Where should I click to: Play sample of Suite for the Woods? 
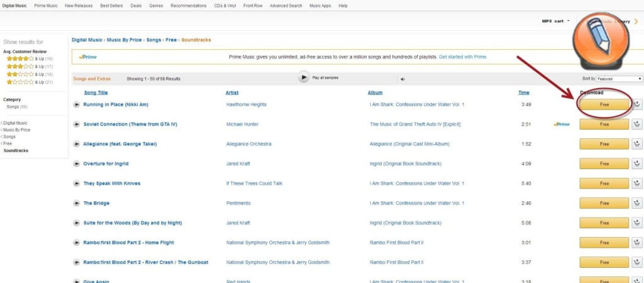coord(76,223)
